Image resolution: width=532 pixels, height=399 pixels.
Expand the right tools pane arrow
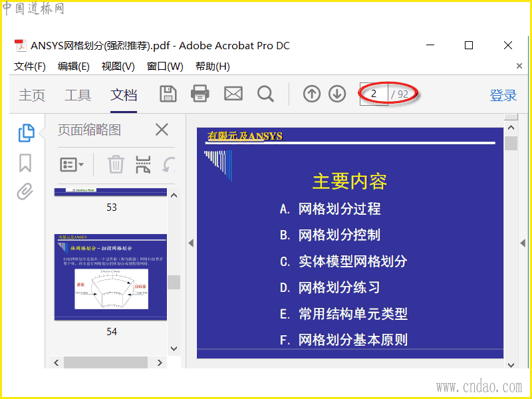523,243
